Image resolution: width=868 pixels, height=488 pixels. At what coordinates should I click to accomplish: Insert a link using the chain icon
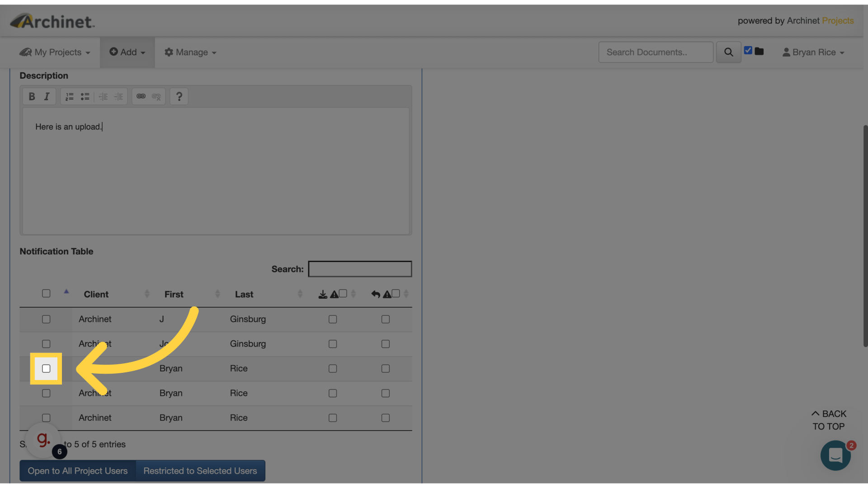point(141,96)
